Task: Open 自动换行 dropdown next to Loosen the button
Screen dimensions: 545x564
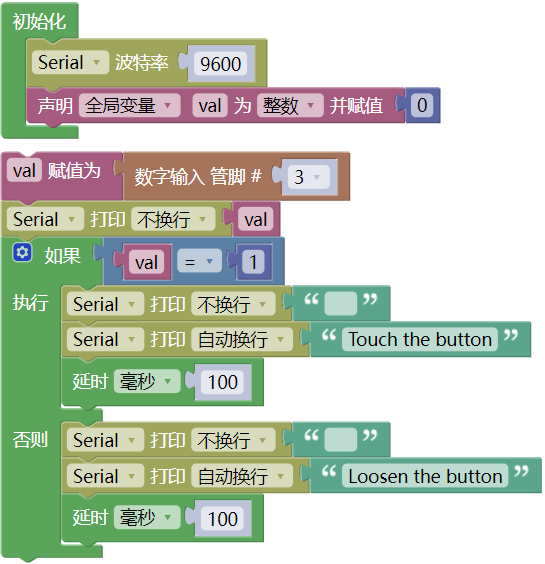Action: pyautogui.click(x=242, y=476)
